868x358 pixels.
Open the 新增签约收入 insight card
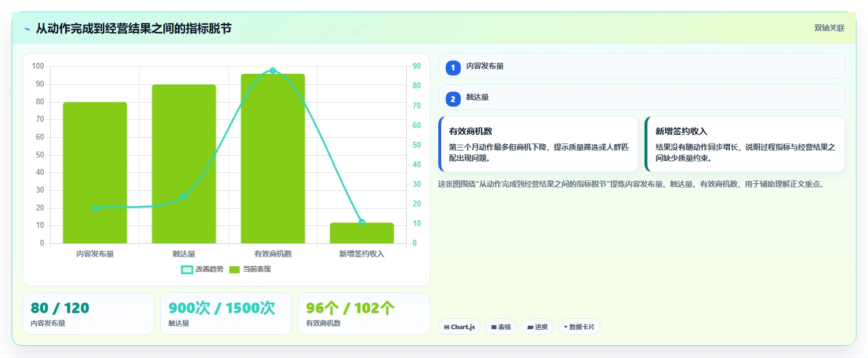(745, 144)
